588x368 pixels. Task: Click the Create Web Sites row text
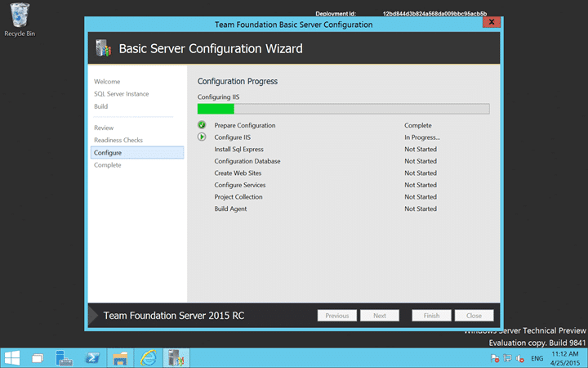[238, 173]
